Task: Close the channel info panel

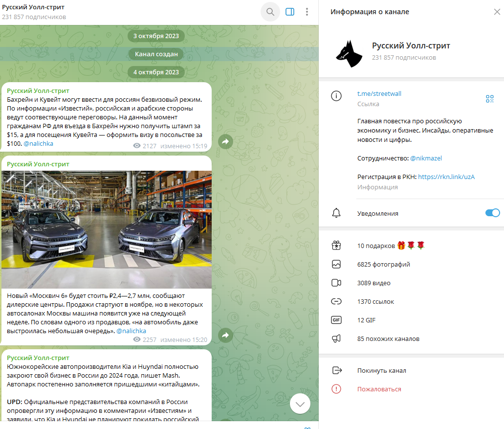Action: [x=497, y=12]
